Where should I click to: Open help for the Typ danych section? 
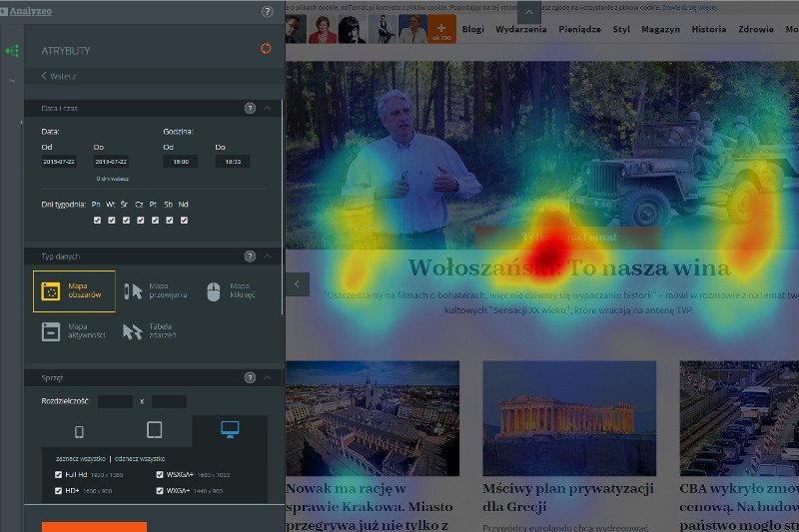click(250, 257)
